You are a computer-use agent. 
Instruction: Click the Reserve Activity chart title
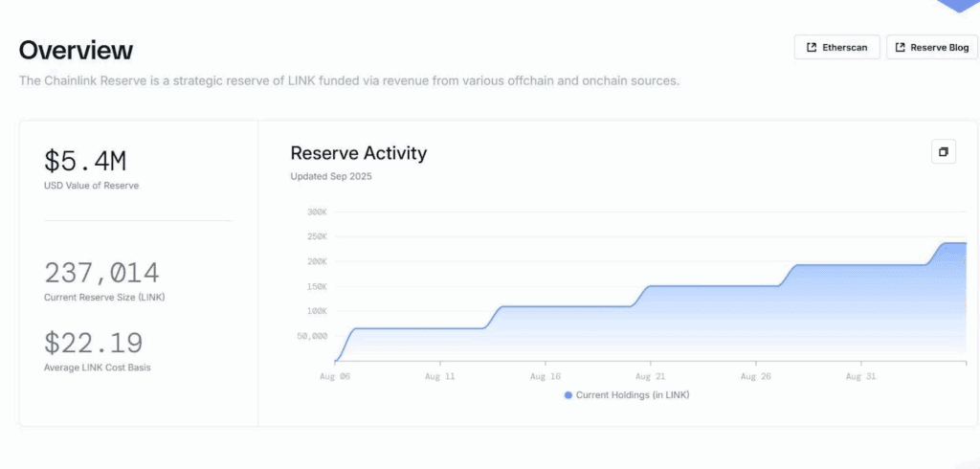[358, 153]
